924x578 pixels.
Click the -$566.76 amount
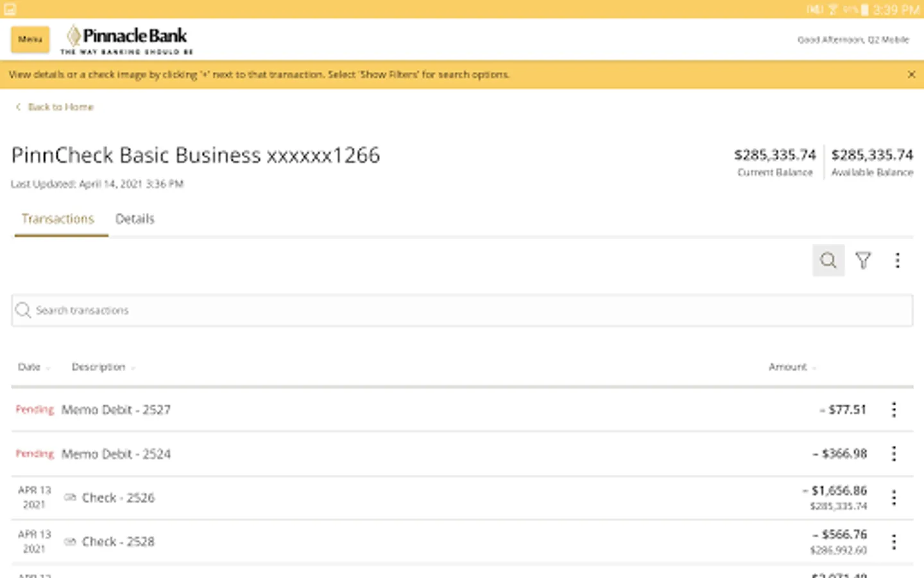click(x=840, y=534)
